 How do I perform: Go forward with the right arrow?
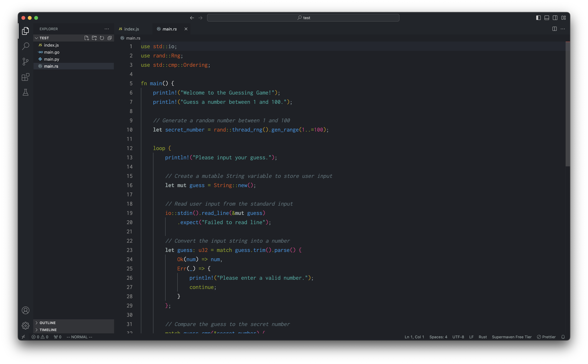tap(200, 18)
